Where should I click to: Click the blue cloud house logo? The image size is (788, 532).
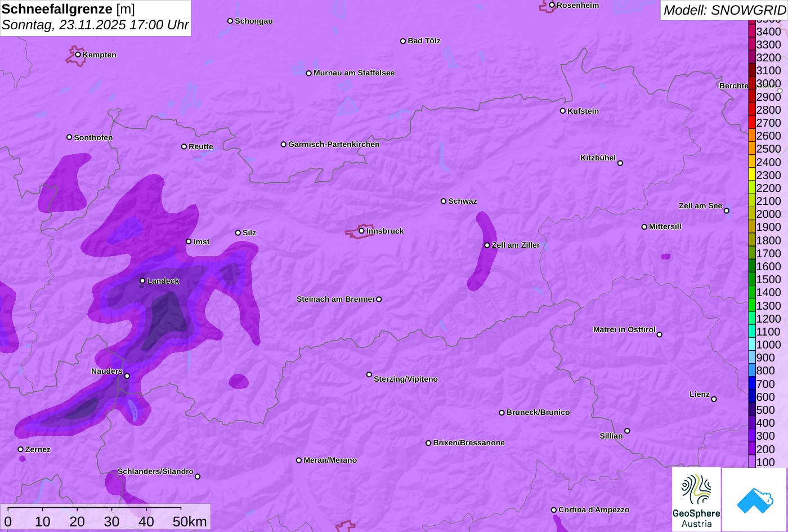[754, 499]
